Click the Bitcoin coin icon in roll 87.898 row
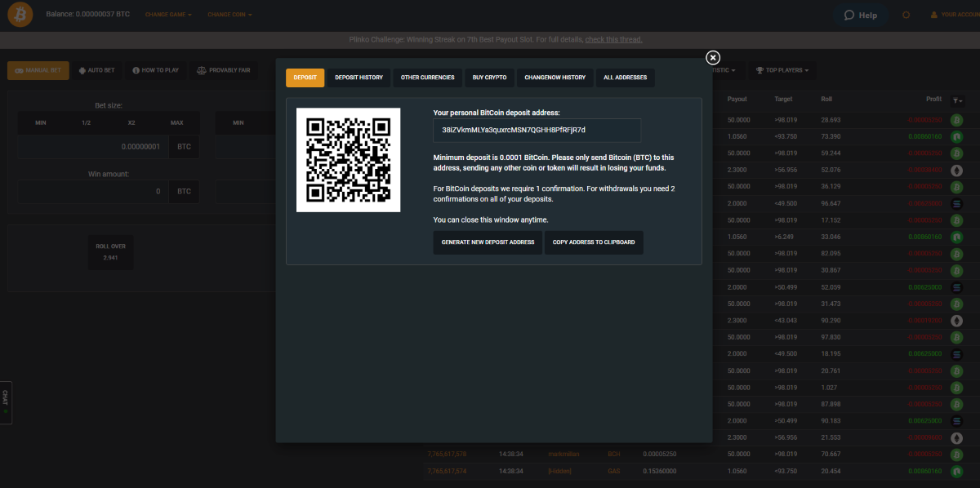 956,404
